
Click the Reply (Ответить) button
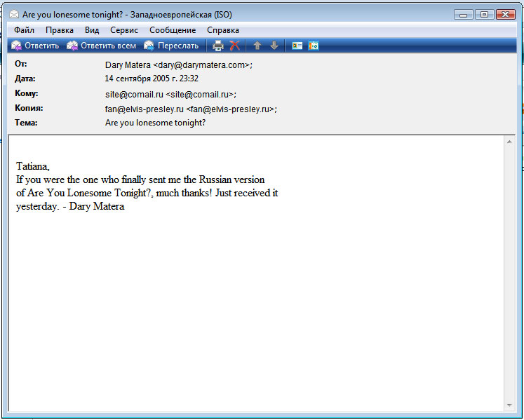(x=35, y=46)
